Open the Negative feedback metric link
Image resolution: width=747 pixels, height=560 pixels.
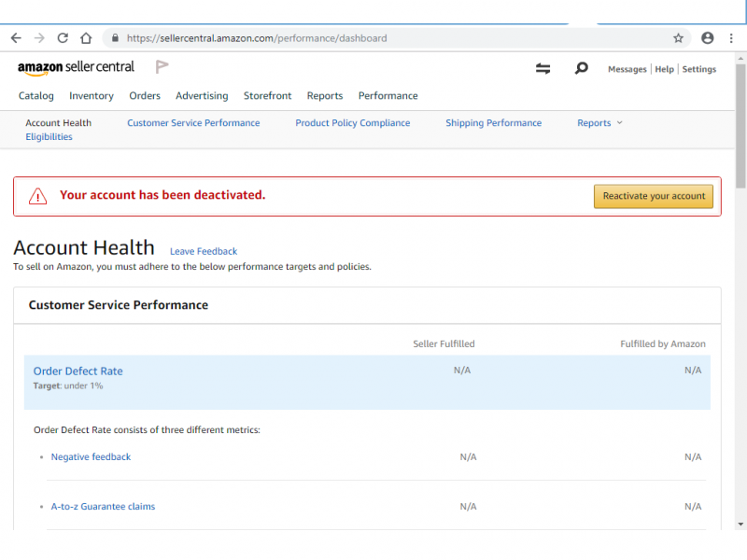tap(91, 456)
